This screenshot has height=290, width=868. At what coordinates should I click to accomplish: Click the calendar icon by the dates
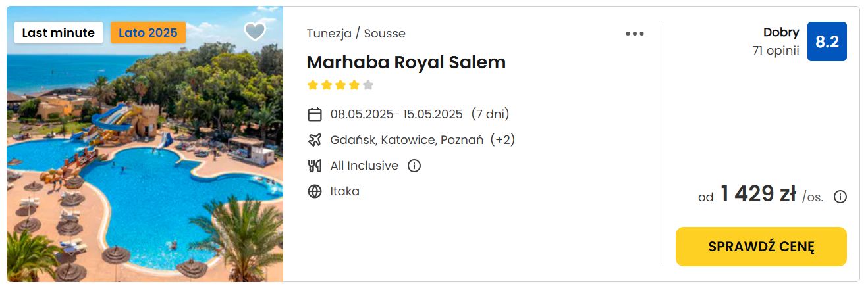coord(315,114)
